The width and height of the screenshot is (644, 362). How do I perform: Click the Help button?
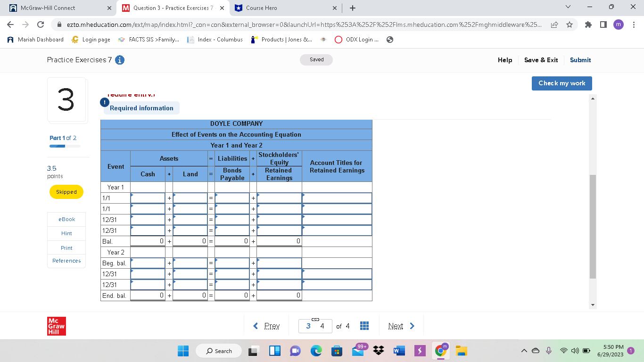tap(505, 60)
